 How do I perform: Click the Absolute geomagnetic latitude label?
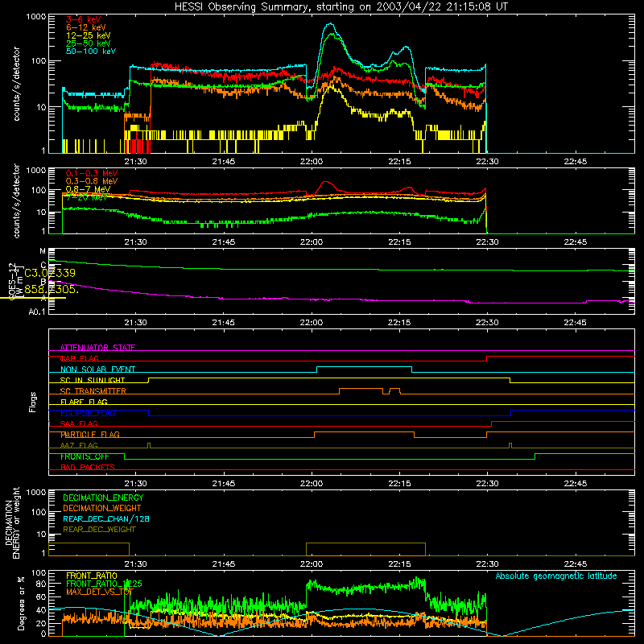[x=556, y=576]
